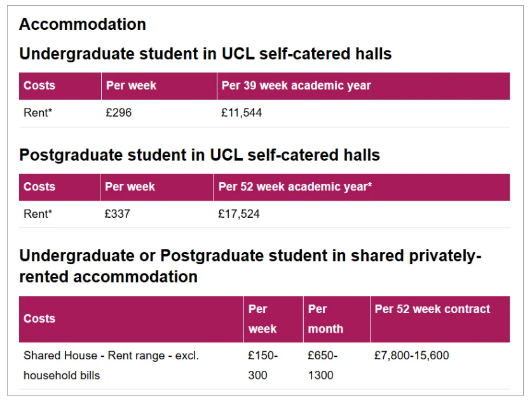Image resolution: width=532 pixels, height=400 pixels.
Task: Click the £150-300 per week cell
Action: click(x=263, y=365)
